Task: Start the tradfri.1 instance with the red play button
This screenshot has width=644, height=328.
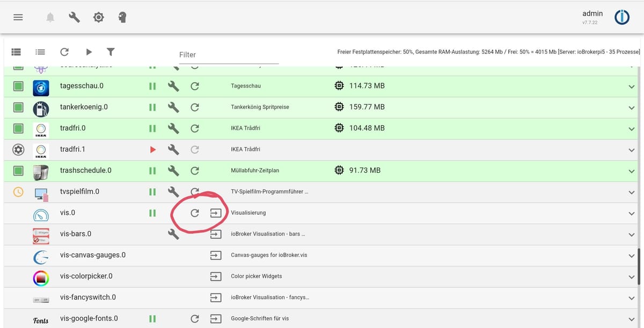Action: [152, 149]
